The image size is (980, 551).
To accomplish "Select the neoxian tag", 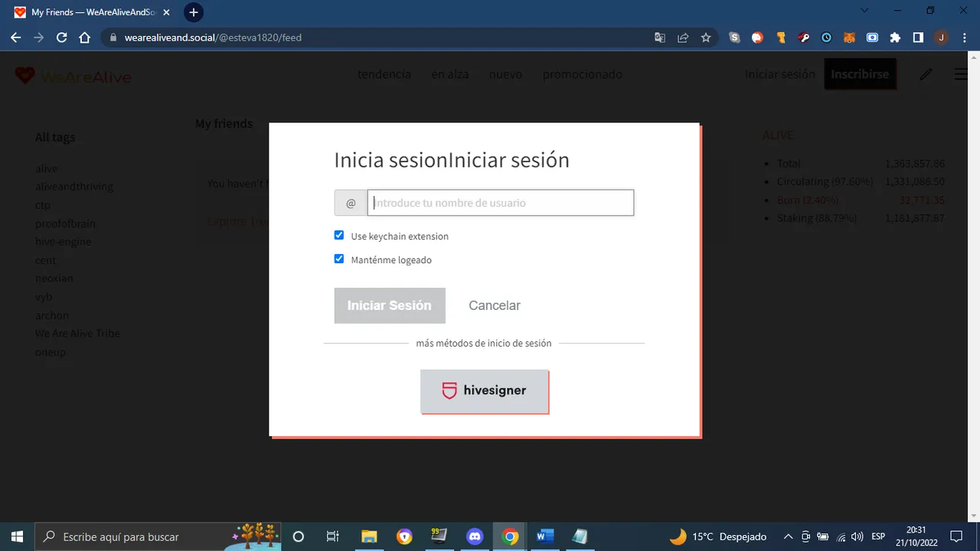I will click(x=54, y=279).
